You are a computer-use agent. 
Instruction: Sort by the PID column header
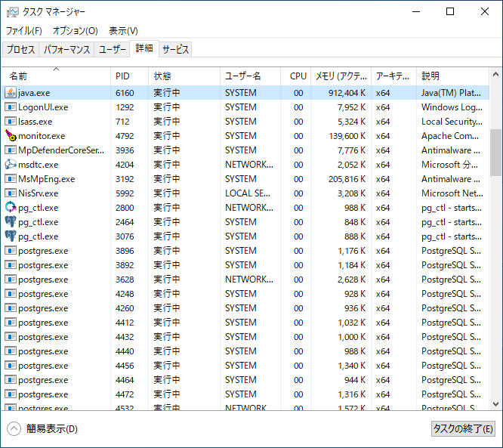pos(129,76)
